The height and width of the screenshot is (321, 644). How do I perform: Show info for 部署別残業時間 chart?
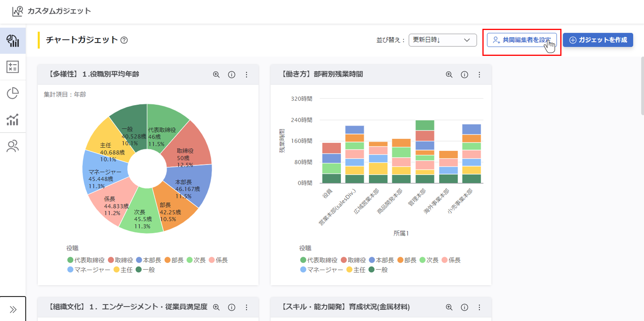(x=464, y=74)
